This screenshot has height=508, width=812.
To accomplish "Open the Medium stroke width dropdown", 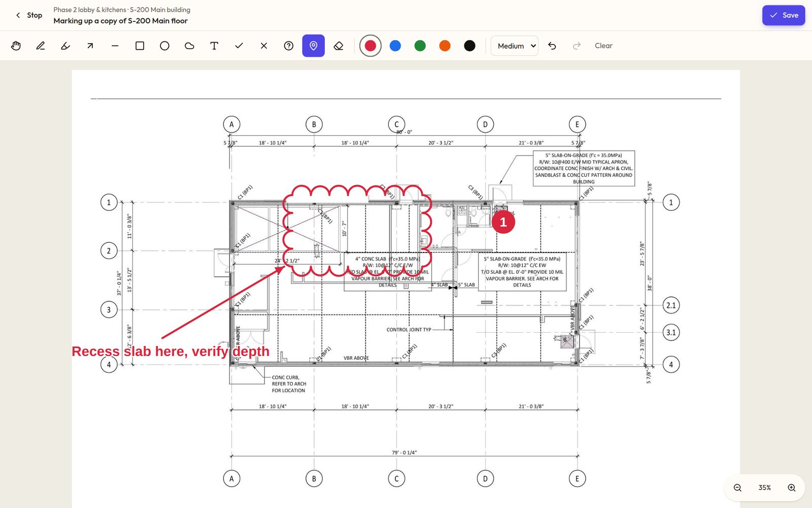I will click(x=515, y=46).
